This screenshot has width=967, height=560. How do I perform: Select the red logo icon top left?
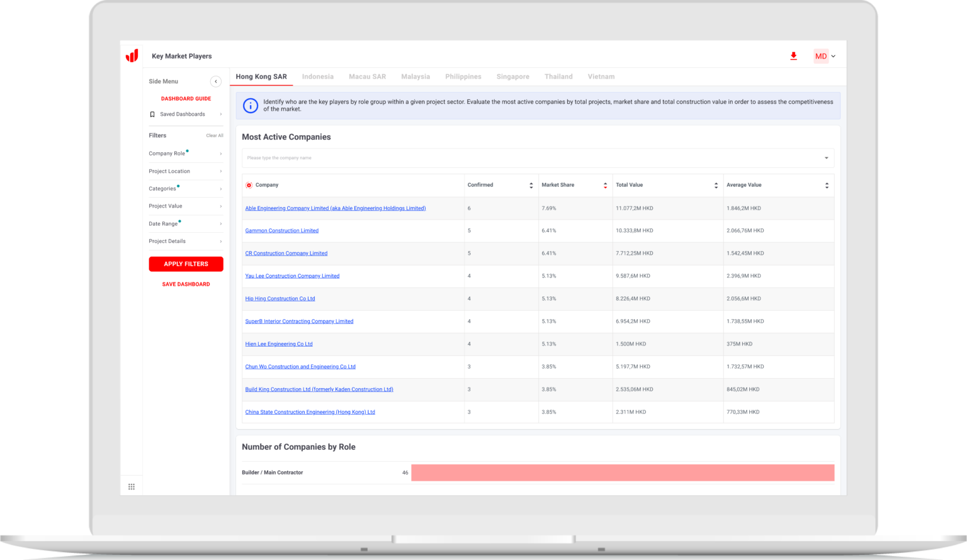pos(131,55)
